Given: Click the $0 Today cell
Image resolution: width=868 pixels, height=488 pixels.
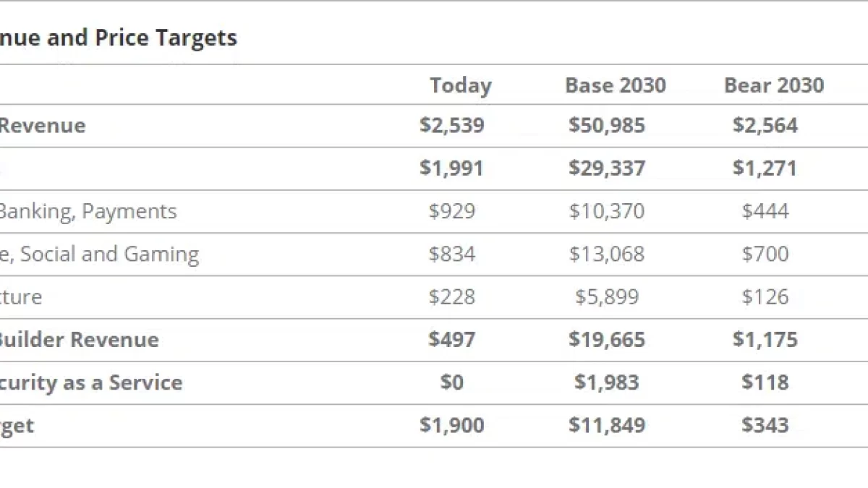Looking at the screenshot, I should tap(451, 382).
